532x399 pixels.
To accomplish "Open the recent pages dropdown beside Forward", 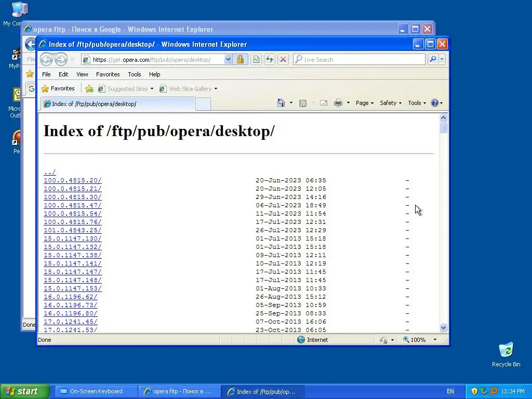I will 73,60.
